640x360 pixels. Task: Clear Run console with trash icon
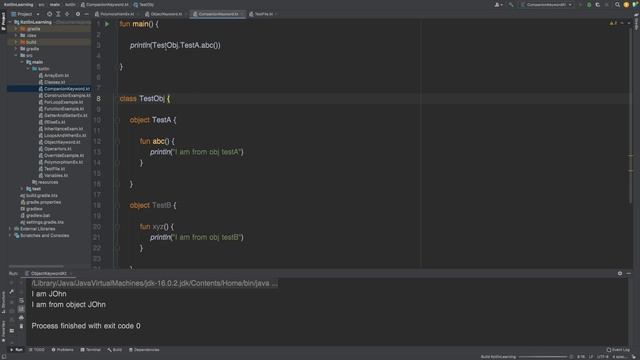point(21,326)
